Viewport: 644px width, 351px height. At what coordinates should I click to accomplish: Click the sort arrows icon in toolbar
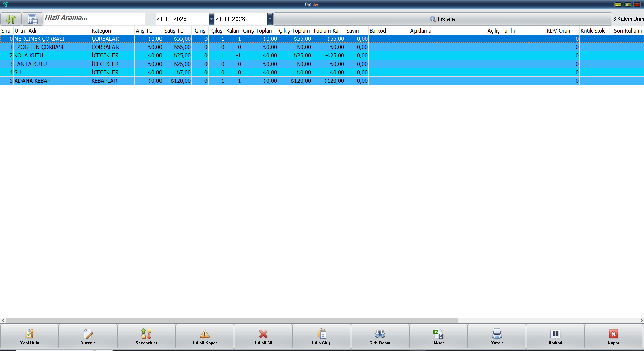click(11, 19)
